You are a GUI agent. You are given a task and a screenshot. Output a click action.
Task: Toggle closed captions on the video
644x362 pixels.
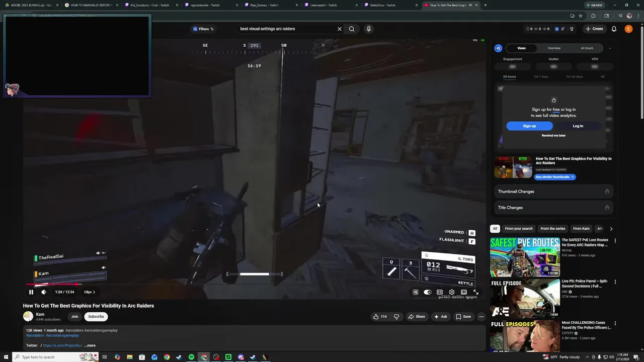440,292
